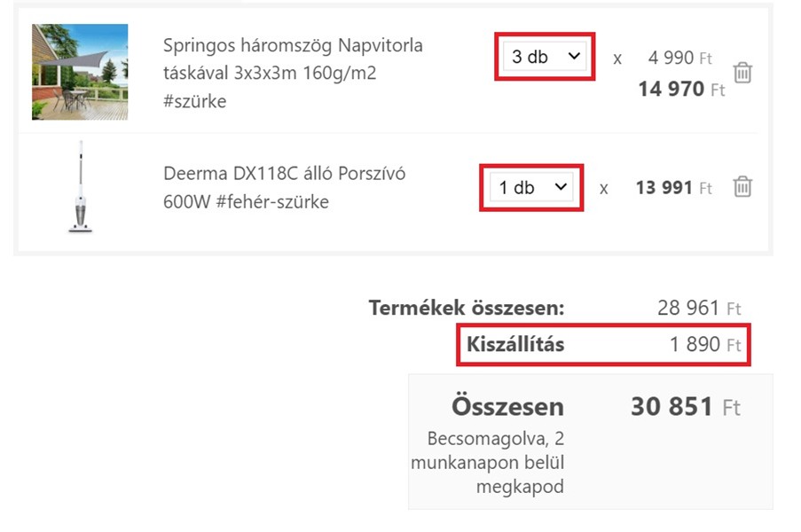The width and height of the screenshot is (801, 532).
Task: Click the Becsomagolva delivery time note
Action: [x=487, y=463]
